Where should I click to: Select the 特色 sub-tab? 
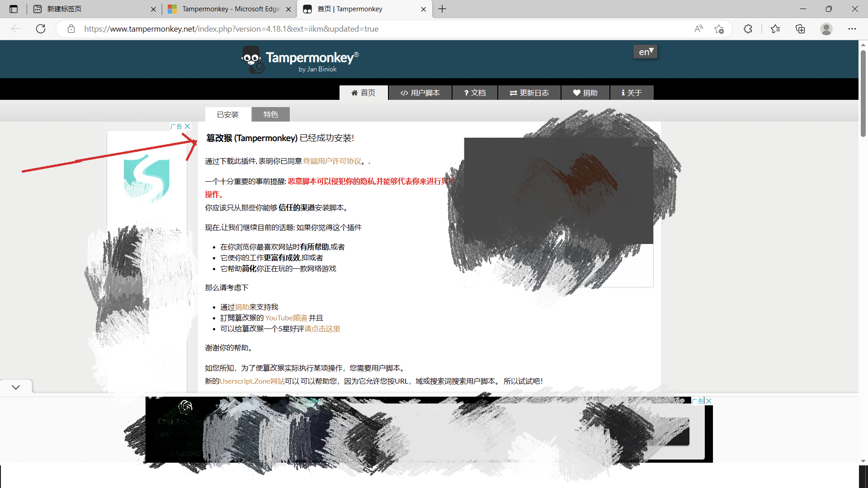tap(271, 114)
